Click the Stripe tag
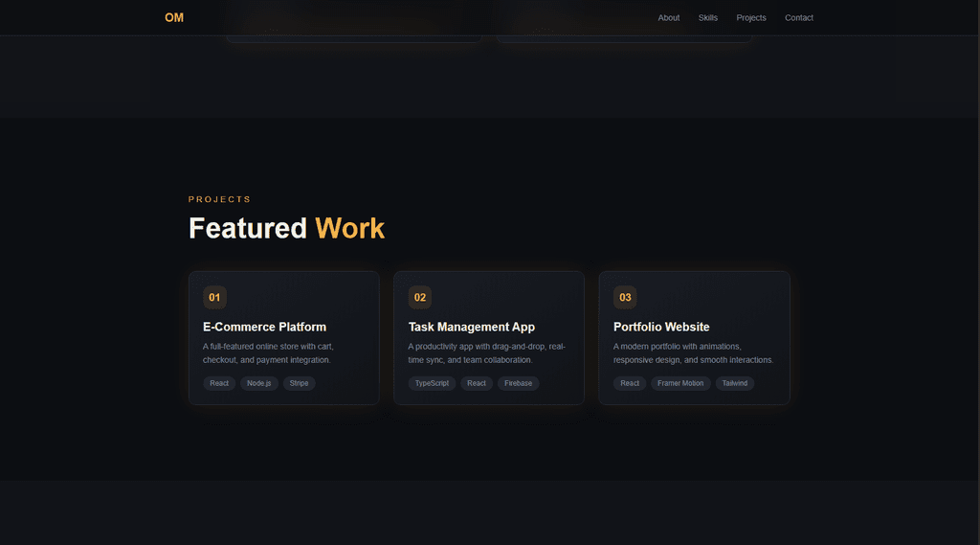Screen dimensions: 980x545 [299, 383]
